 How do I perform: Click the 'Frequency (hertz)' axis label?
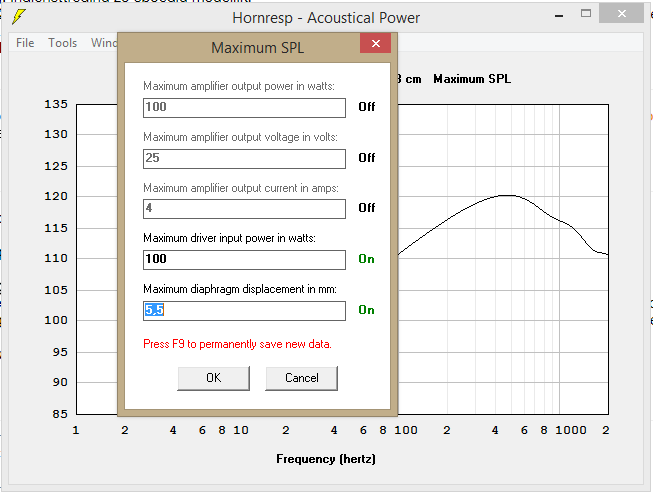[x=326, y=459]
